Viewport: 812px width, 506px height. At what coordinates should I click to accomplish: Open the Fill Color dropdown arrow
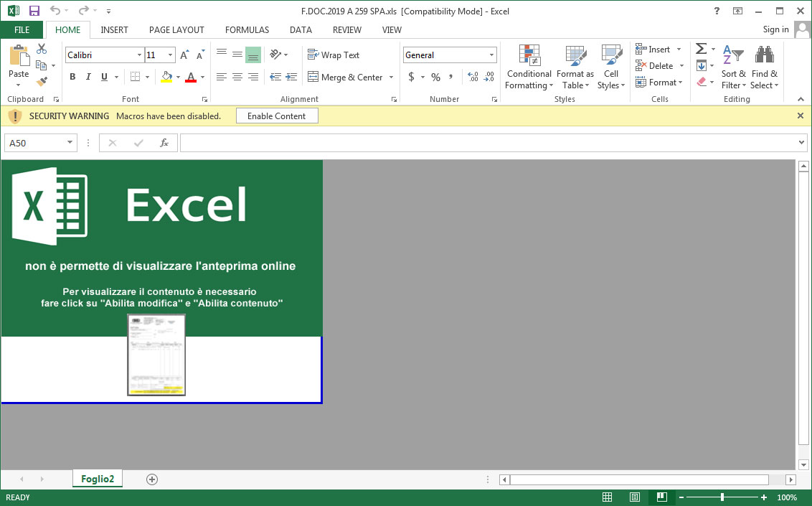pos(177,77)
